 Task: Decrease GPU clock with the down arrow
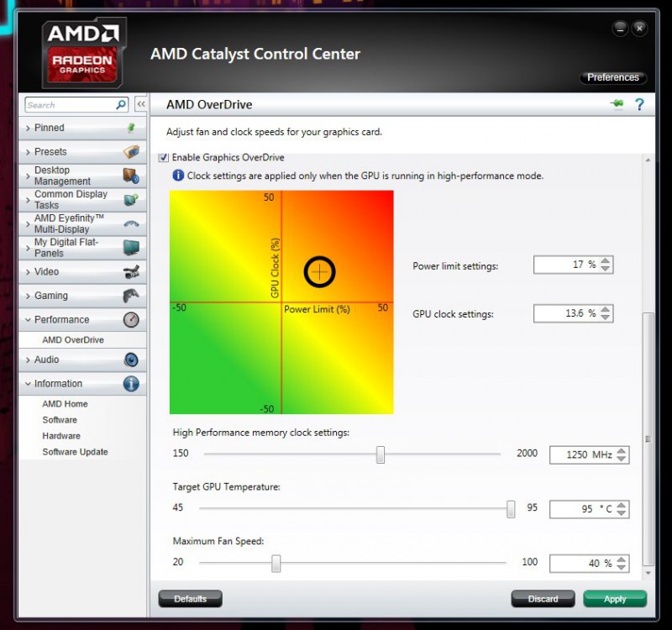coord(605,318)
